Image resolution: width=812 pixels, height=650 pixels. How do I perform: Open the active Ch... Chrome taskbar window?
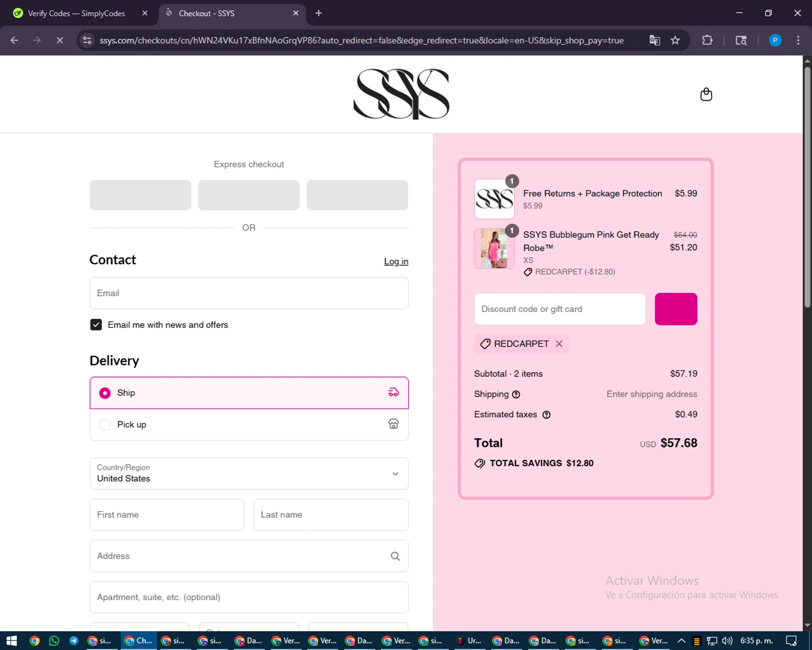[x=139, y=641]
